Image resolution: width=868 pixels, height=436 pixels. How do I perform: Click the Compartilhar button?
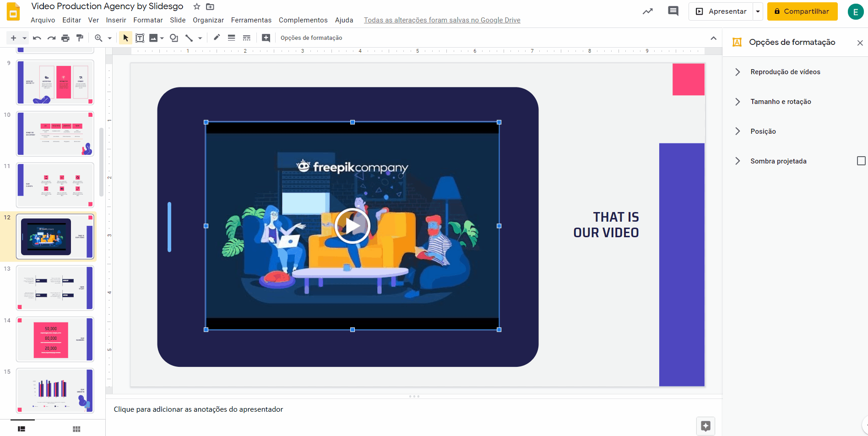click(x=802, y=11)
